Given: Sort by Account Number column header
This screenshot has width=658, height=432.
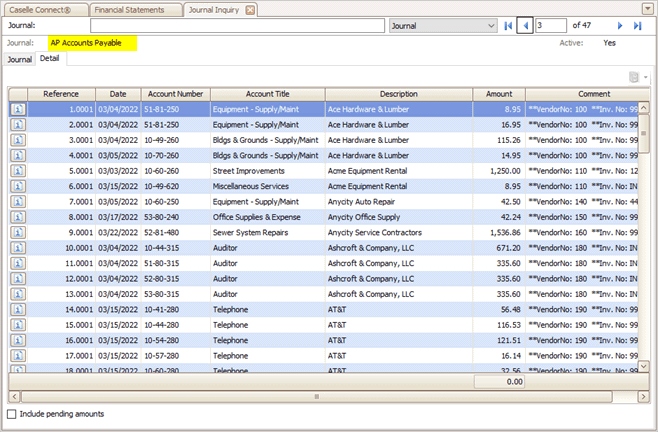Looking at the screenshot, I should pos(175,94).
